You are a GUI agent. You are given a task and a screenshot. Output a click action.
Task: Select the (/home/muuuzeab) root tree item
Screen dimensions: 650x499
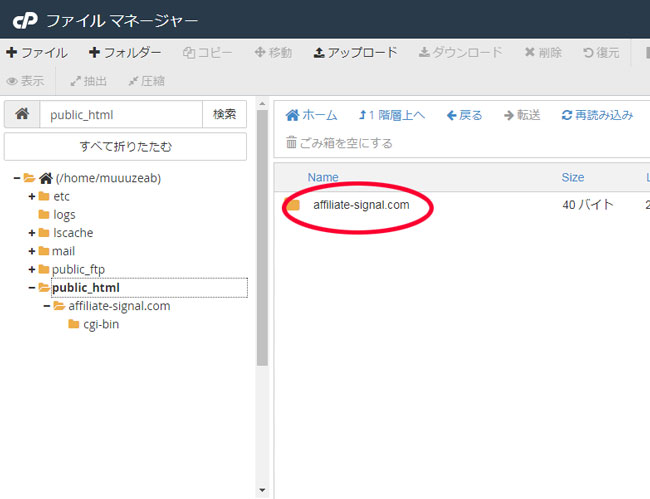pyautogui.click(x=108, y=178)
